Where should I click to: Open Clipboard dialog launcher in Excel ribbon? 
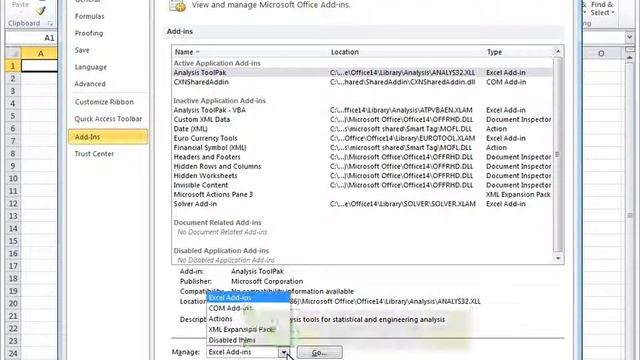[50, 24]
